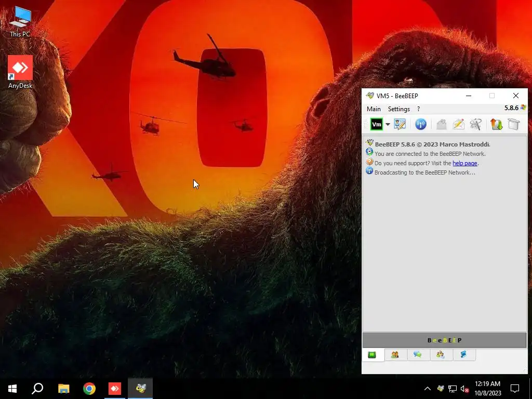Open This PC desktop icon
532x399 pixels.
(20, 21)
